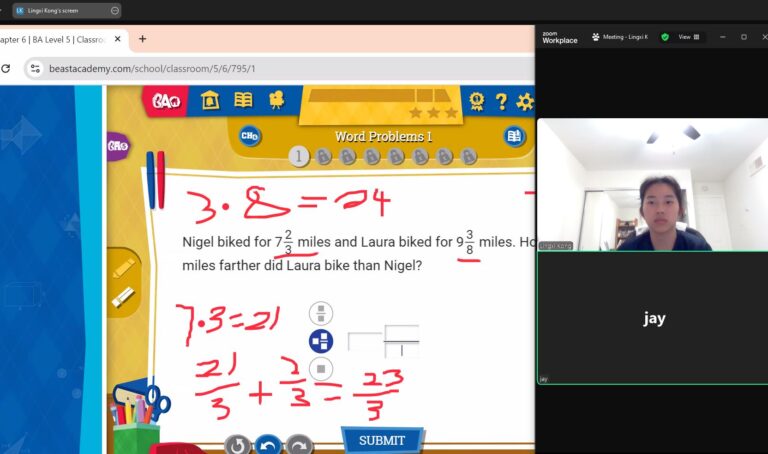Select the last locked problem marker

click(469, 157)
